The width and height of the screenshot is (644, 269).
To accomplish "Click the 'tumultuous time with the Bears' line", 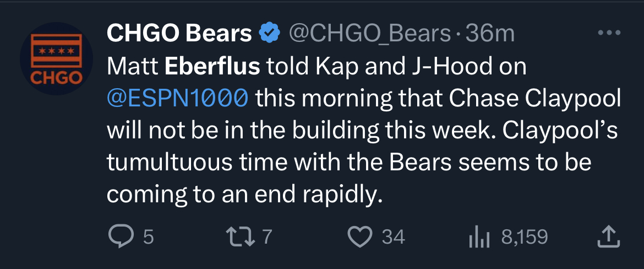I will [x=279, y=163].
